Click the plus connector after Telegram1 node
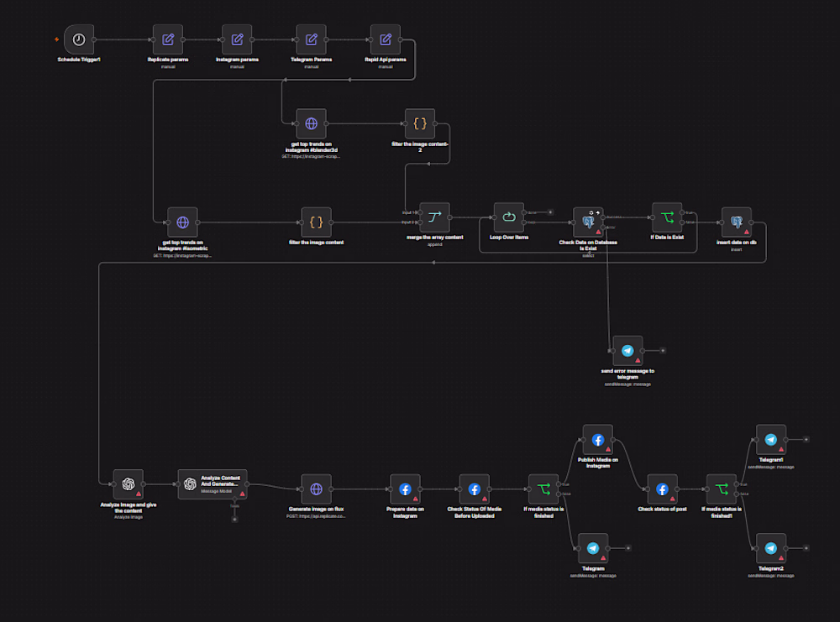The height and width of the screenshot is (622, 840). (x=806, y=440)
